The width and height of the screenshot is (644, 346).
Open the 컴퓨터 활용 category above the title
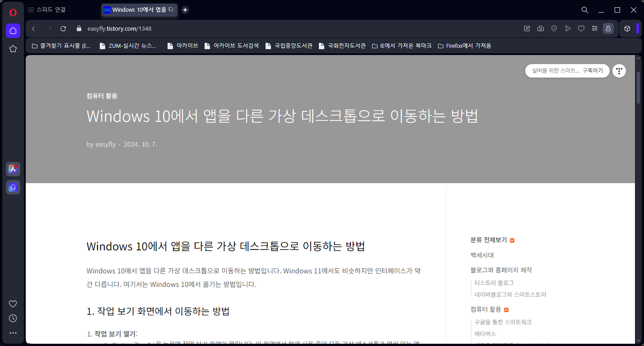click(102, 96)
